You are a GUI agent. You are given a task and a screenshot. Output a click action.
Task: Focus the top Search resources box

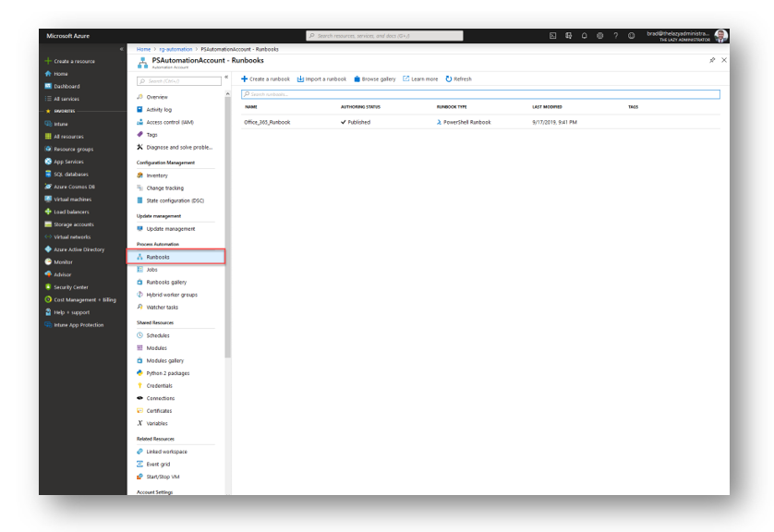(x=384, y=35)
